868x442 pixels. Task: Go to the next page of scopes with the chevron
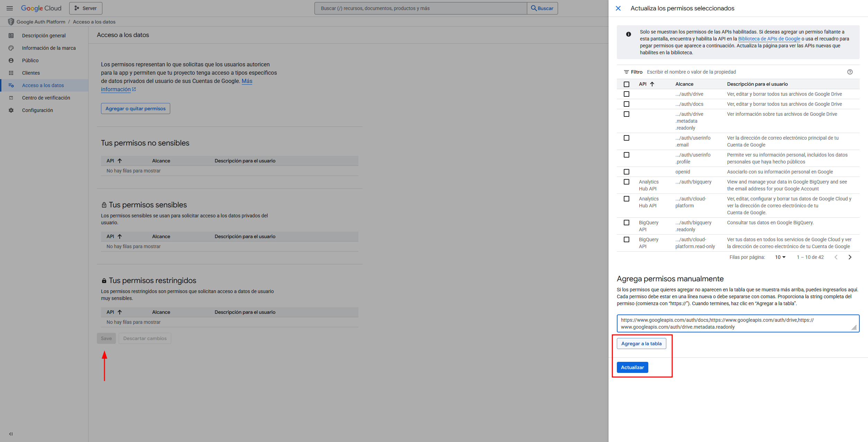(x=850, y=257)
